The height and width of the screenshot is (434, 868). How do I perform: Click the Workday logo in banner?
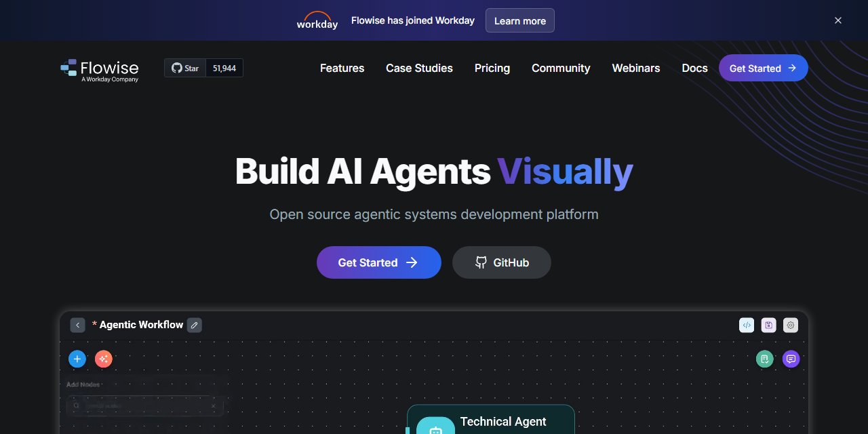coord(317,20)
